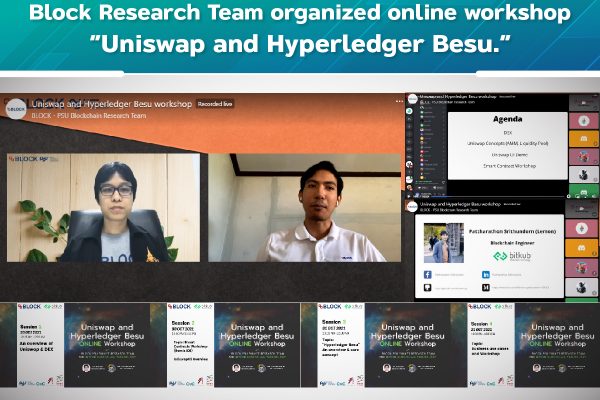Play the Agenda video using its play button

click(409, 196)
